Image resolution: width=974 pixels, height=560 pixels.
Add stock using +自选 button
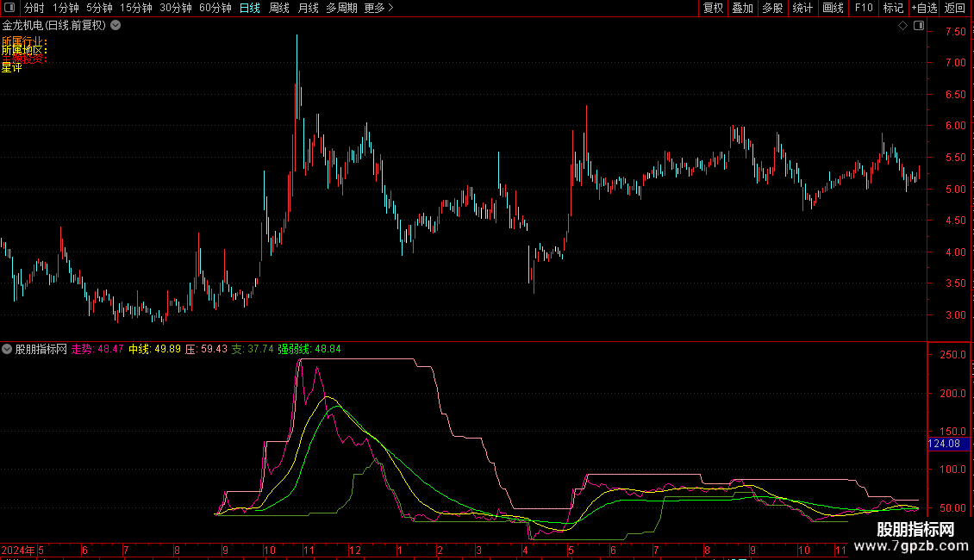point(924,8)
